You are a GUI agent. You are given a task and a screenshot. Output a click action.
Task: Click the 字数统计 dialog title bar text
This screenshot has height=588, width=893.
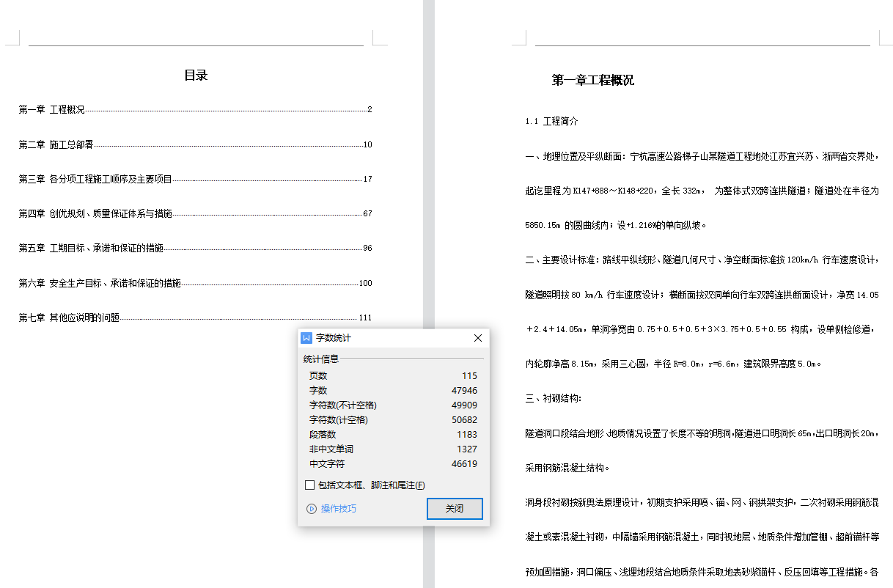pos(334,338)
